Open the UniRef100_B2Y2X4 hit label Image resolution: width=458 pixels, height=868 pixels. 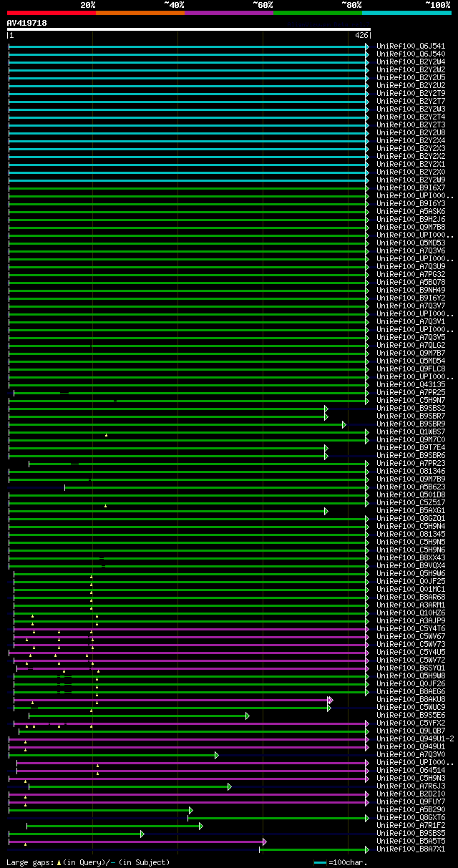coord(411,140)
